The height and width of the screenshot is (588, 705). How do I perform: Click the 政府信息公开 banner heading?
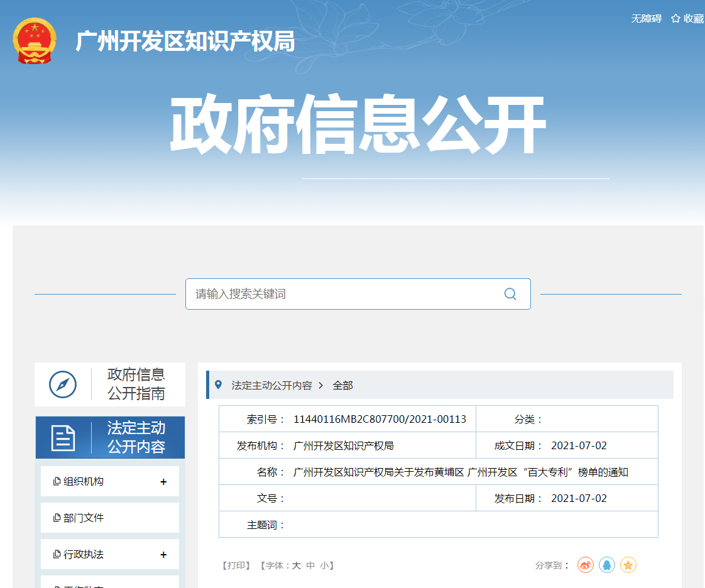pyautogui.click(x=358, y=124)
